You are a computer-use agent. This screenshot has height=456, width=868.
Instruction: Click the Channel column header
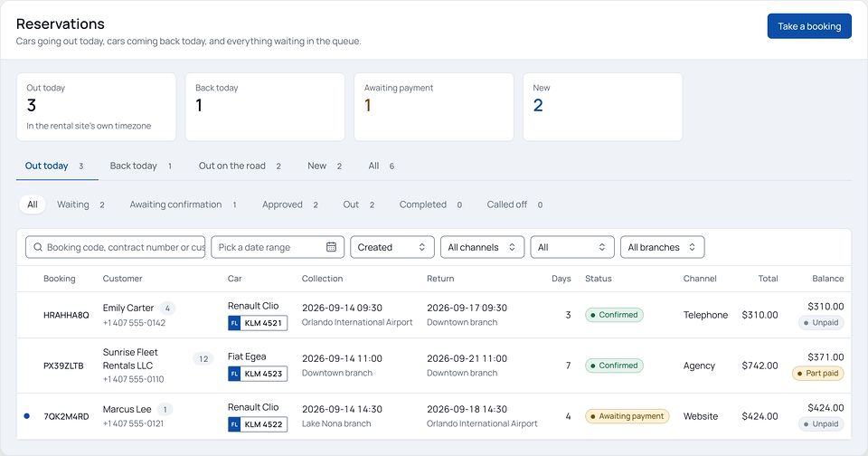pyautogui.click(x=700, y=279)
